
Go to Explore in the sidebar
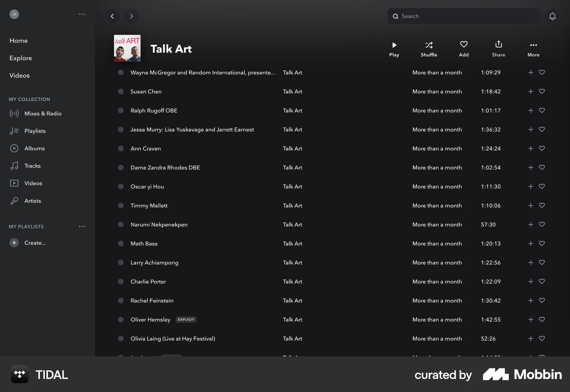(20, 58)
